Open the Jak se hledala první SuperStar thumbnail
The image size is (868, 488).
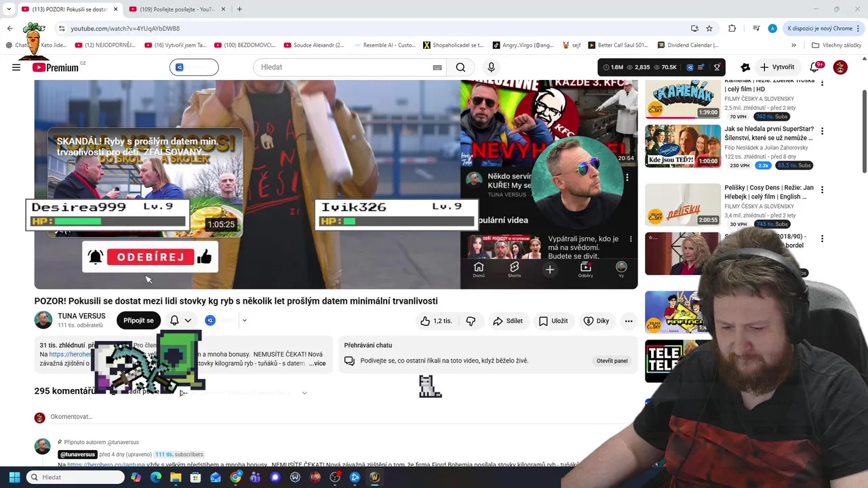point(682,146)
